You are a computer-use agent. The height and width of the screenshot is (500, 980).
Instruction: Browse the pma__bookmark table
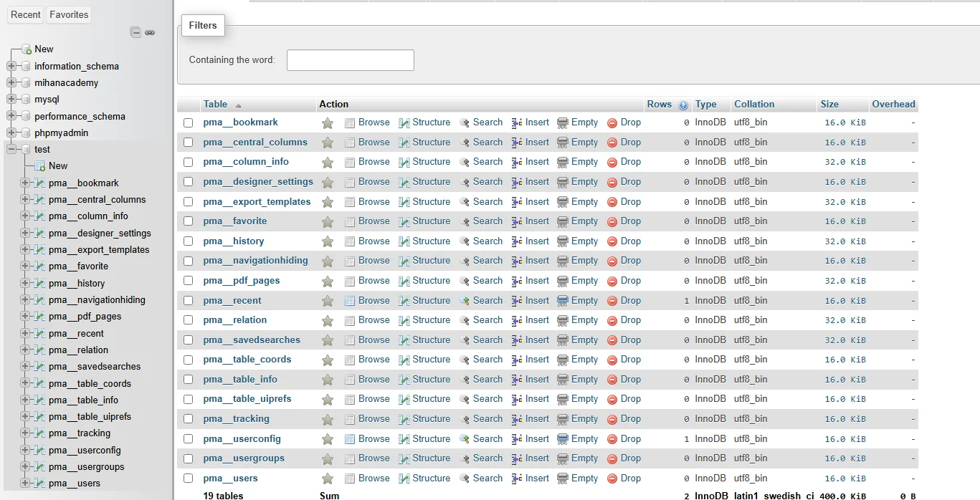[x=373, y=122]
